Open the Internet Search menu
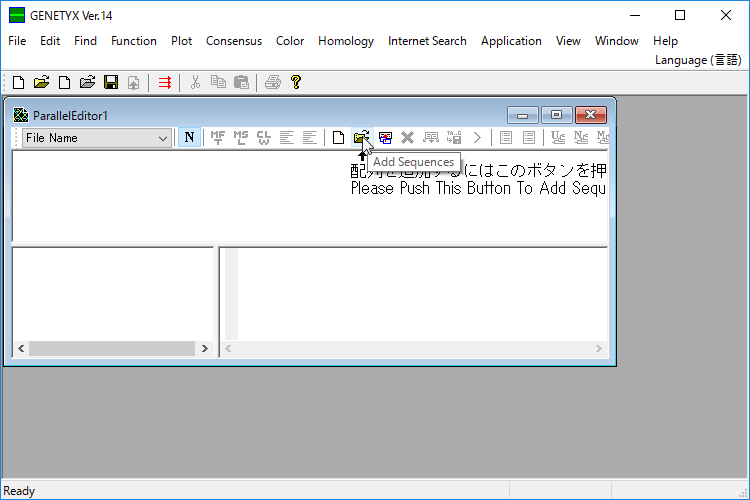This screenshot has height=500, width=750. [x=427, y=41]
